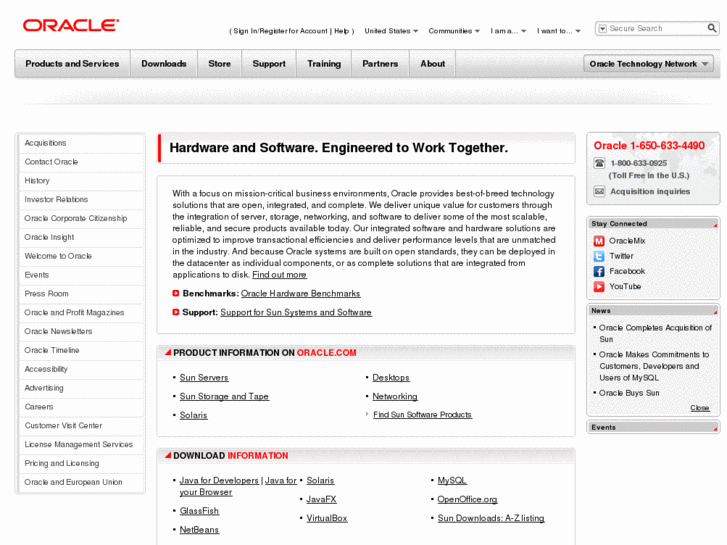Click the Oracle logo

click(71, 25)
